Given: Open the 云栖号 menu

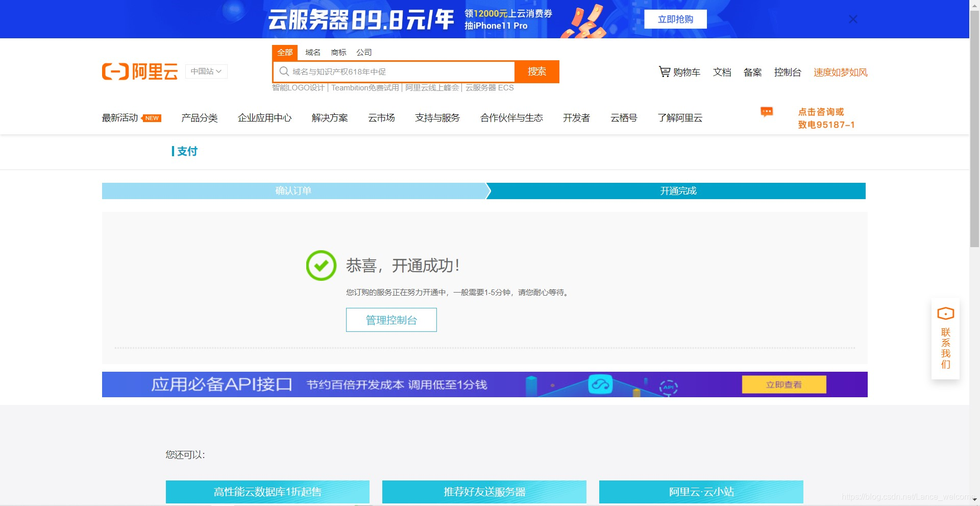Looking at the screenshot, I should [624, 118].
